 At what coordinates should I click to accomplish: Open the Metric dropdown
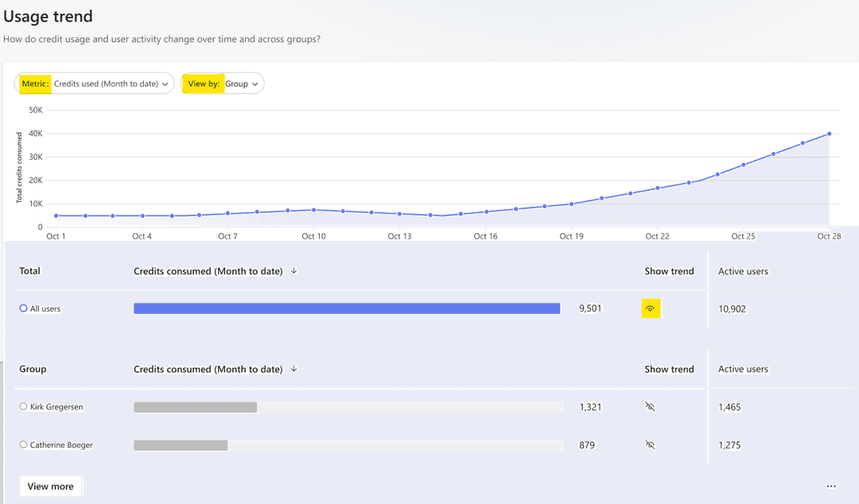tap(94, 83)
